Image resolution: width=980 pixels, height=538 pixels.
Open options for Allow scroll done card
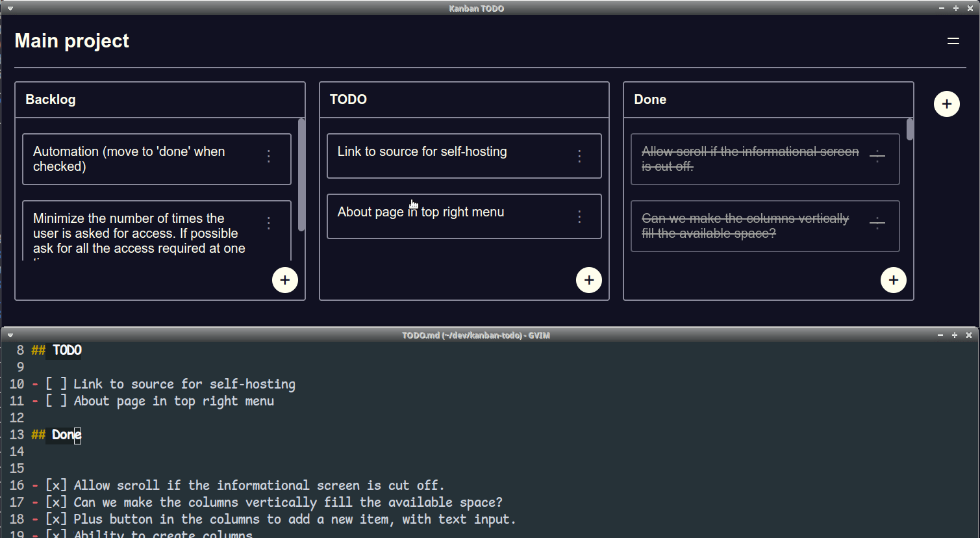click(877, 156)
